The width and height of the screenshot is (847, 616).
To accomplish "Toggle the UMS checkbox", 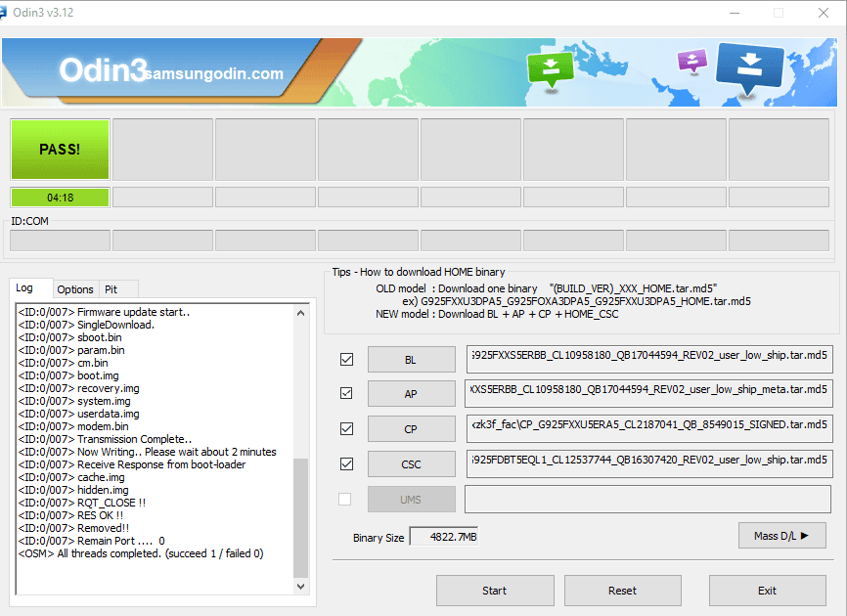I will click(x=344, y=499).
